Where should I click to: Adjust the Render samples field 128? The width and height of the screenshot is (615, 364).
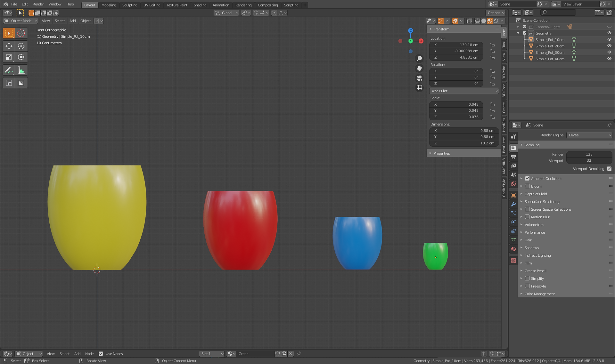click(x=589, y=154)
